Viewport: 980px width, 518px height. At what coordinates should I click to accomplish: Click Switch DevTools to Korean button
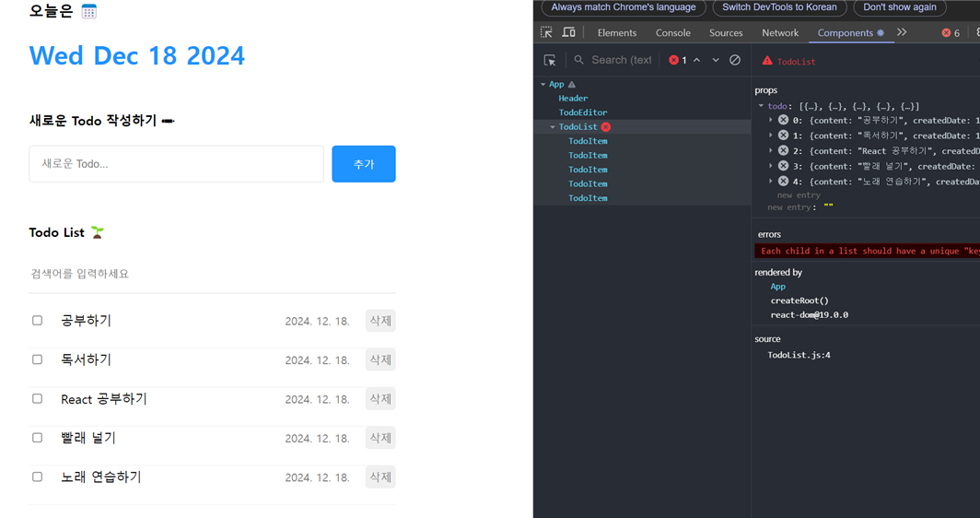[779, 7]
